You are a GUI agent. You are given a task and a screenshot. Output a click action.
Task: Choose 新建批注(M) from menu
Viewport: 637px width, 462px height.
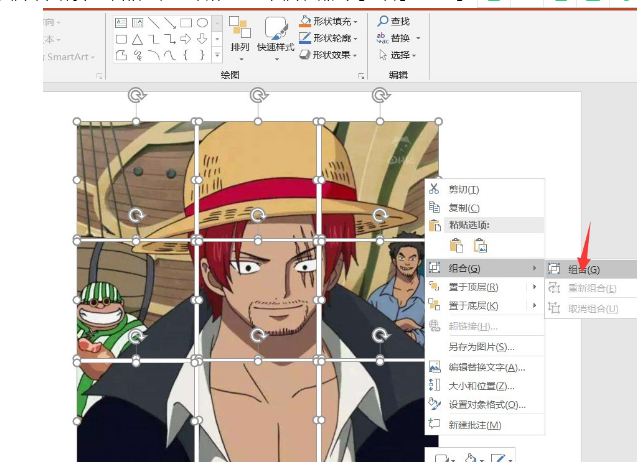484,425
